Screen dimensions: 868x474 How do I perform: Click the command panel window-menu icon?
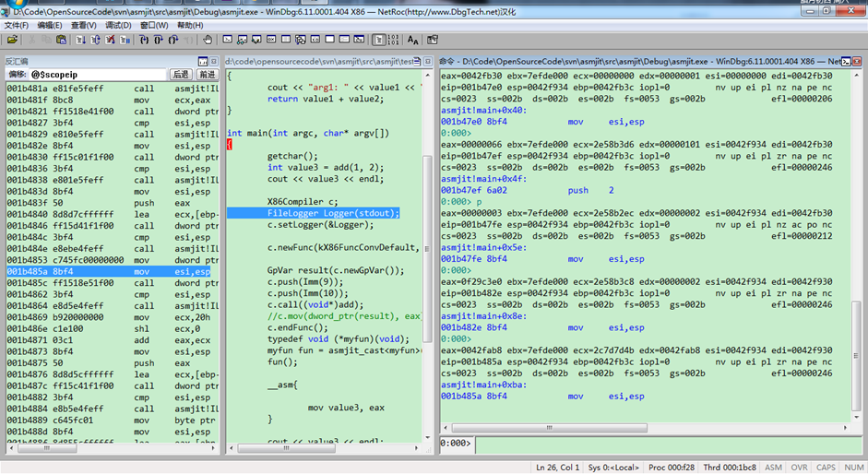click(x=847, y=62)
